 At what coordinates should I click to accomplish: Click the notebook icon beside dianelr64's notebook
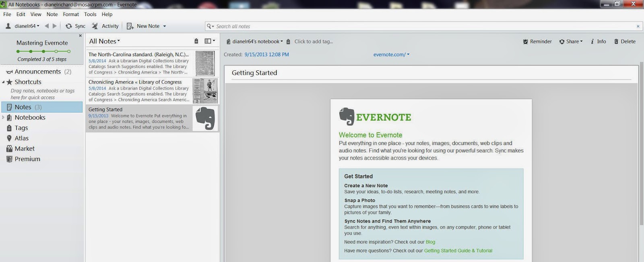(x=228, y=41)
